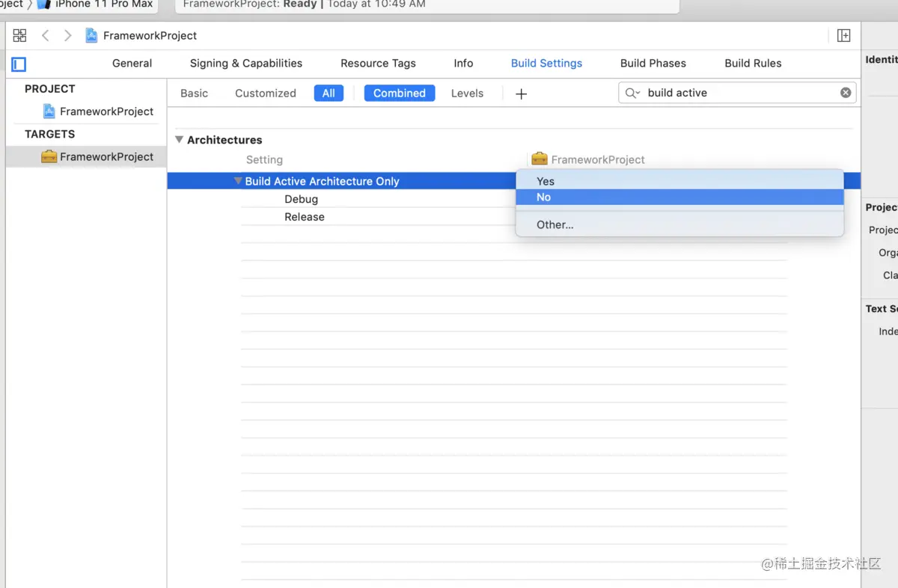This screenshot has width=898, height=588.
Task: Collapse Build Active Architecture Only row
Action: pyautogui.click(x=238, y=181)
